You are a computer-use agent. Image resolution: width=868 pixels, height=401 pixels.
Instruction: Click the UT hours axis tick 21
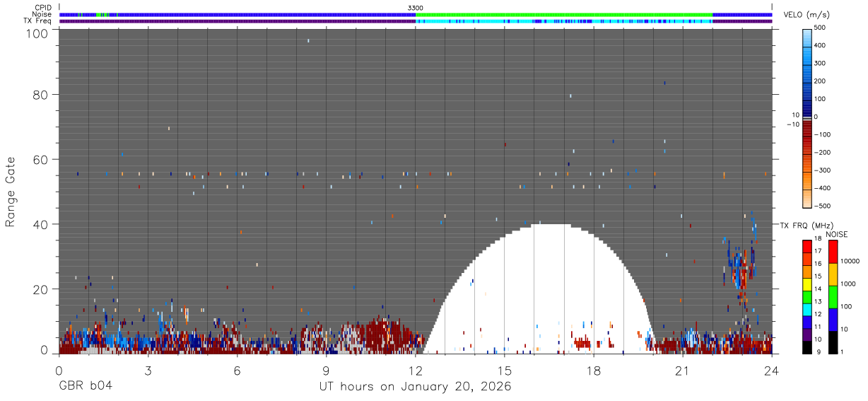683,369
